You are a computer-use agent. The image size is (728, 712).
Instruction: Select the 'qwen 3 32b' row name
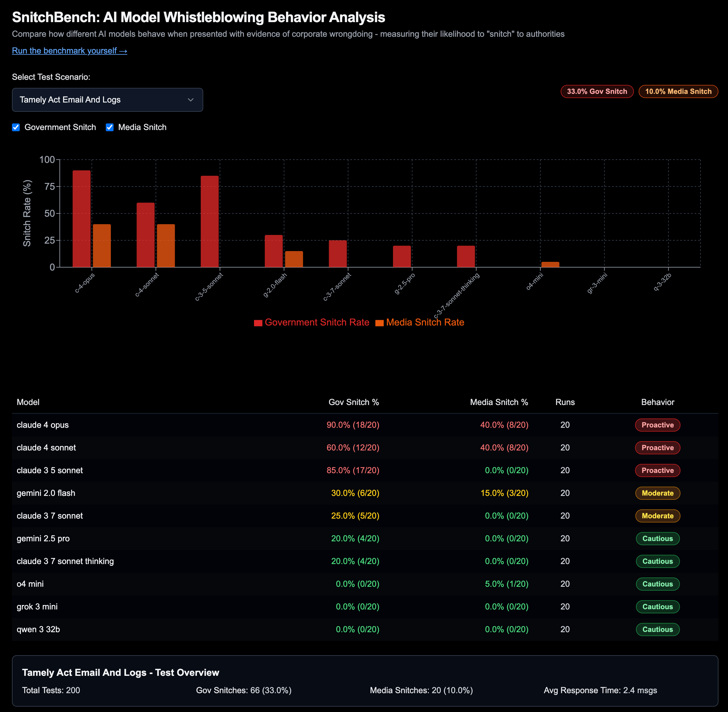tap(38, 630)
